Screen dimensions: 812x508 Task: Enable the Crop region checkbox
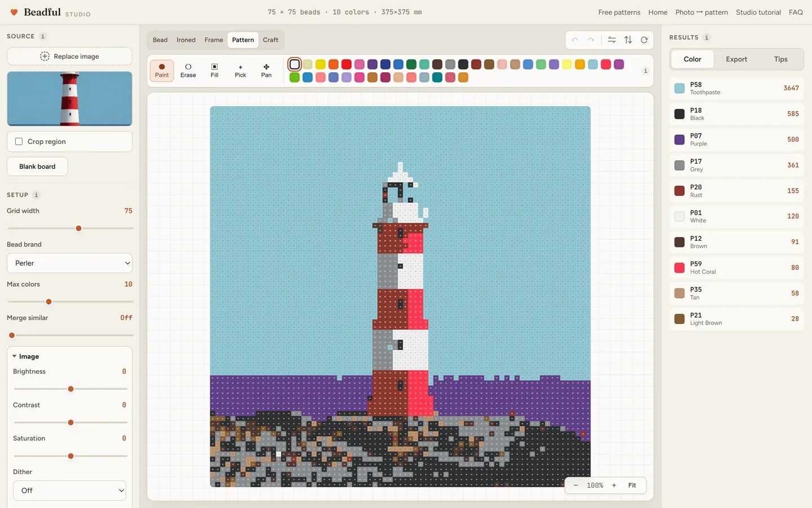(x=19, y=142)
